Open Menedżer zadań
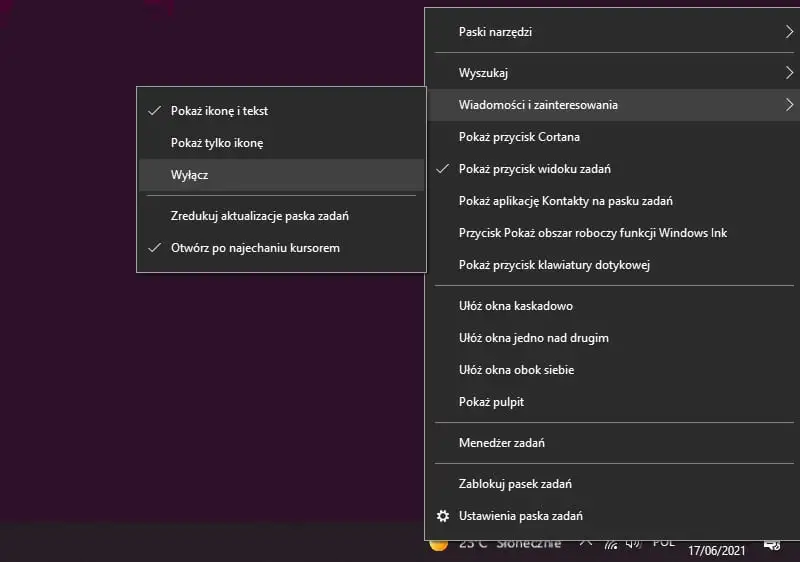Viewport: 800px width, 562px height. [612, 443]
